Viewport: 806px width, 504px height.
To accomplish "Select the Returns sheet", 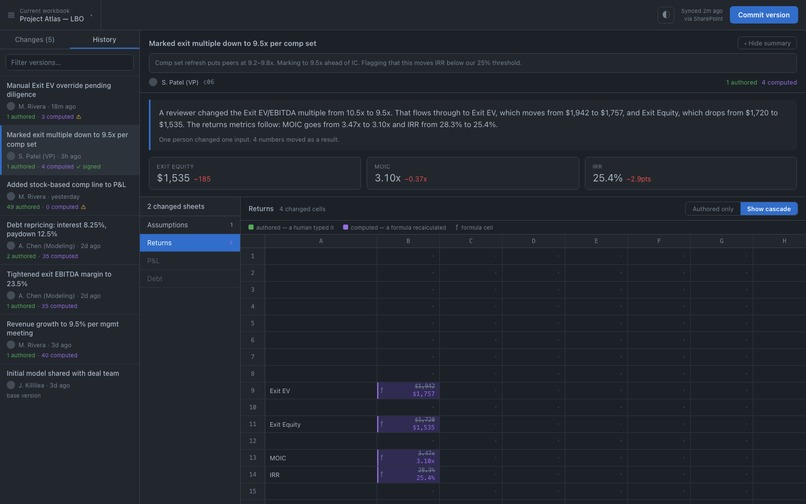I will pos(190,243).
